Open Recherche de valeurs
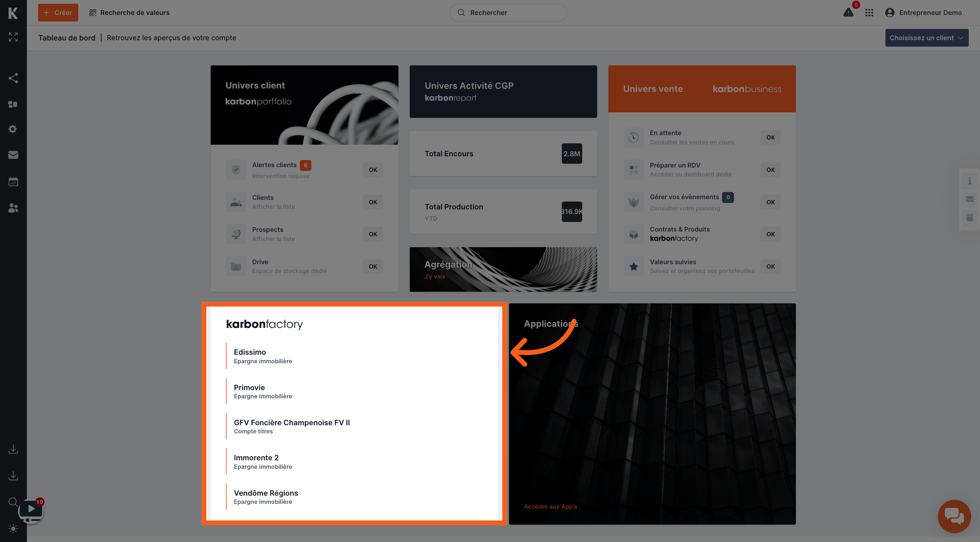This screenshot has width=980, height=542. [129, 13]
